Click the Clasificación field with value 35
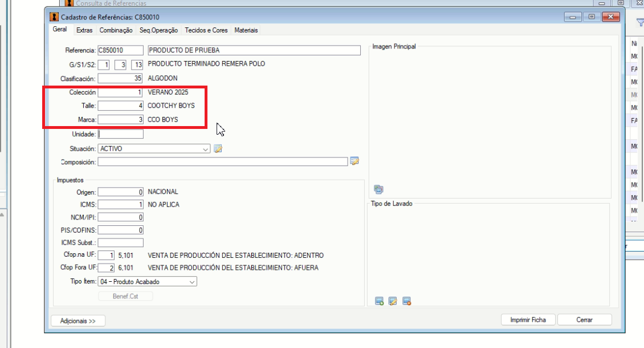644x348 pixels. (x=120, y=78)
